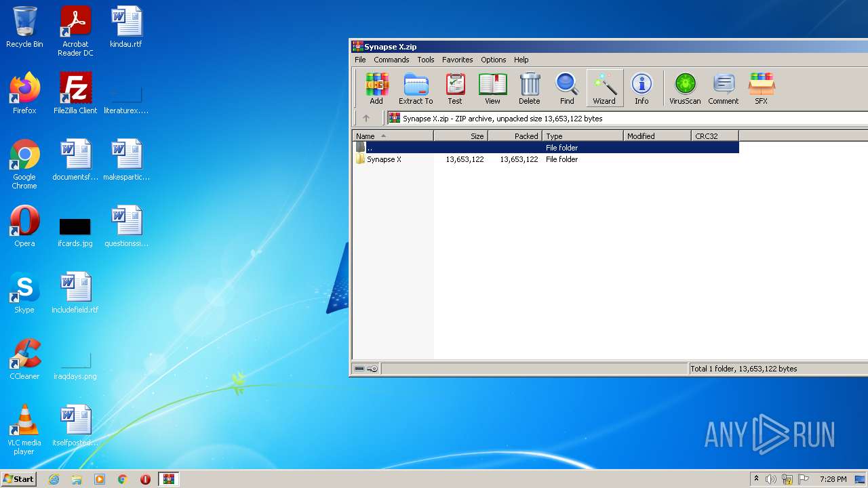Click the network tray icon
Screen dimensions: 868x488
[787, 479]
